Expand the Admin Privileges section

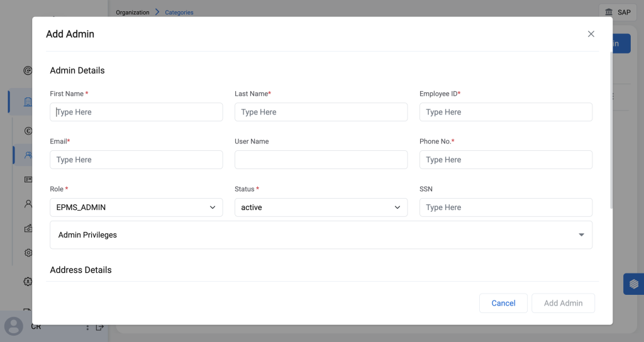click(x=321, y=235)
